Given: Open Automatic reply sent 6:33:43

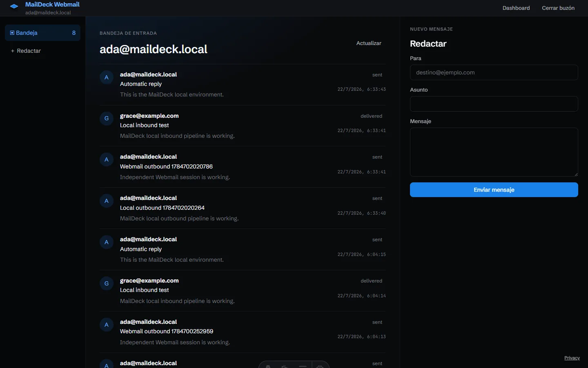Looking at the screenshot, I should (x=243, y=85).
